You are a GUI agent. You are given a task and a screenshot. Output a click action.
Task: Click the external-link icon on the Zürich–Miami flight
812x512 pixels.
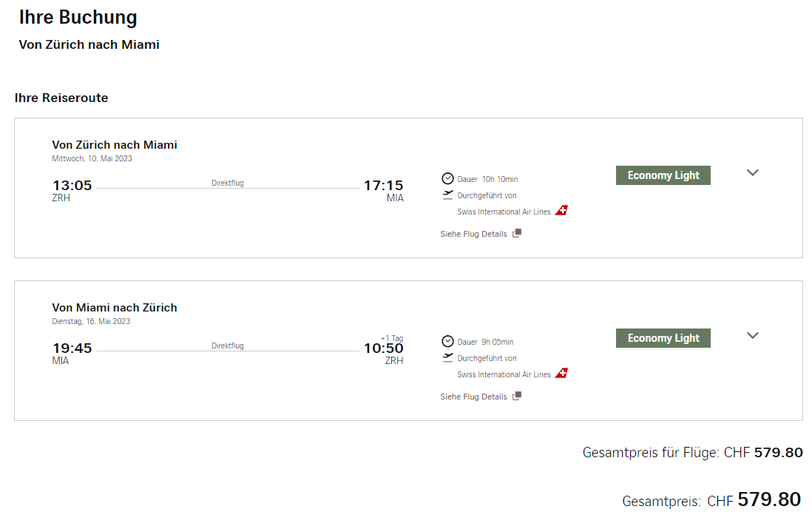coord(517,233)
